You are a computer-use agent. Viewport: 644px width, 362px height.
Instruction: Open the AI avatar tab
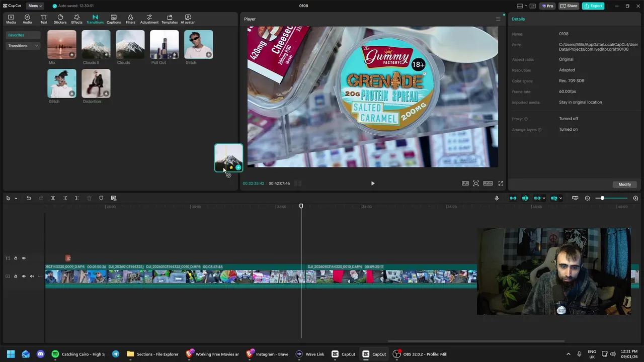click(x=188, y=19)
